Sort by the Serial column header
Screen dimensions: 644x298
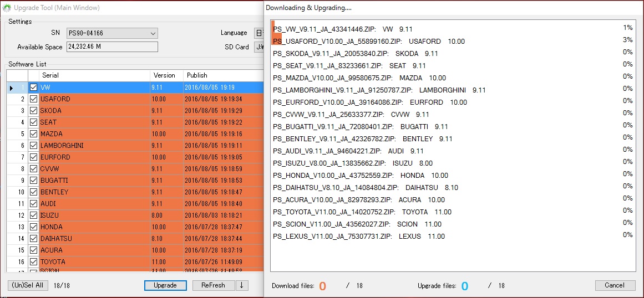pyautogui.click(x=94, y=75)
